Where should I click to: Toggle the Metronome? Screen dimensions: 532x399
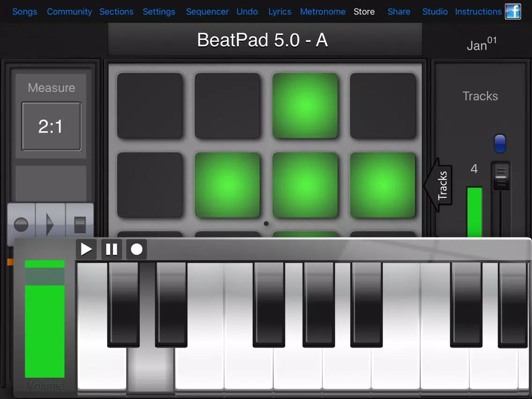pos(323,12)
